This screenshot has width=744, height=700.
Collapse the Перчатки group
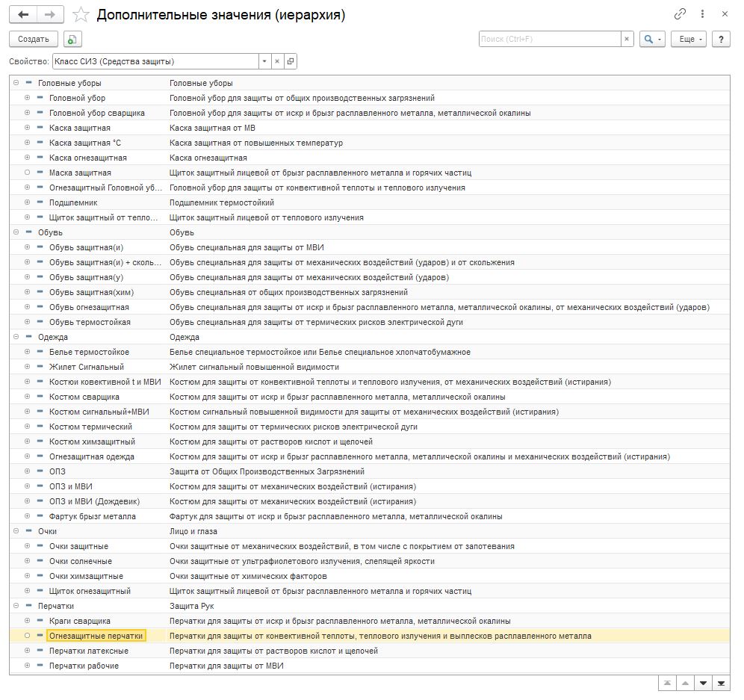(16, 606)
